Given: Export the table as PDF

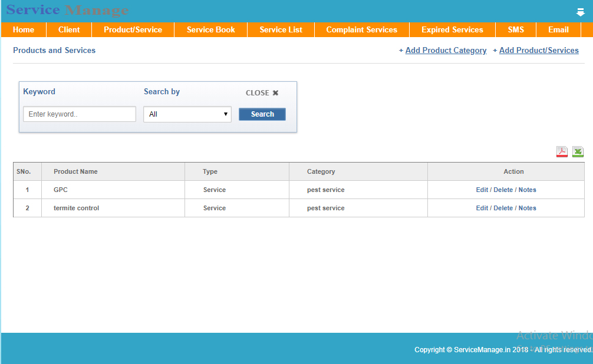Looking at the screenshot, I should click(562, 152).
